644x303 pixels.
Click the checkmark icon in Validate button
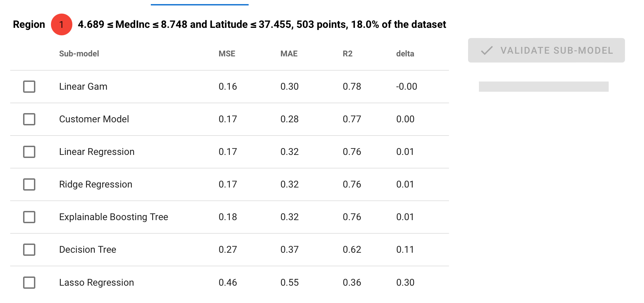point(487,51)
